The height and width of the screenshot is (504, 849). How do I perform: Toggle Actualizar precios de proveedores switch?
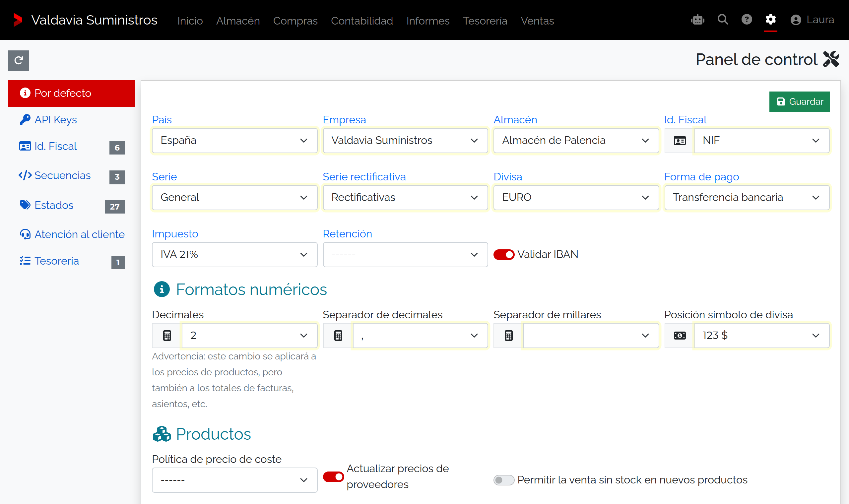tap(333, 476)
